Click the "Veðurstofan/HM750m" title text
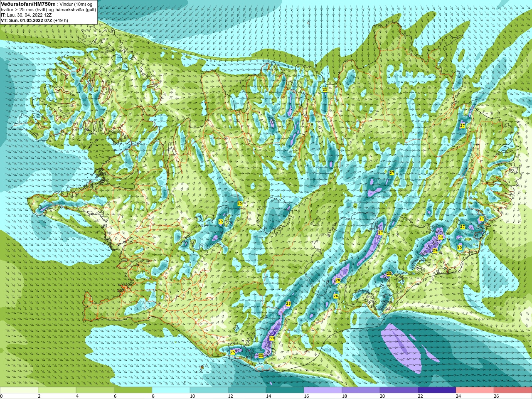Screen dimensions: 532x399 coord(28,4)
